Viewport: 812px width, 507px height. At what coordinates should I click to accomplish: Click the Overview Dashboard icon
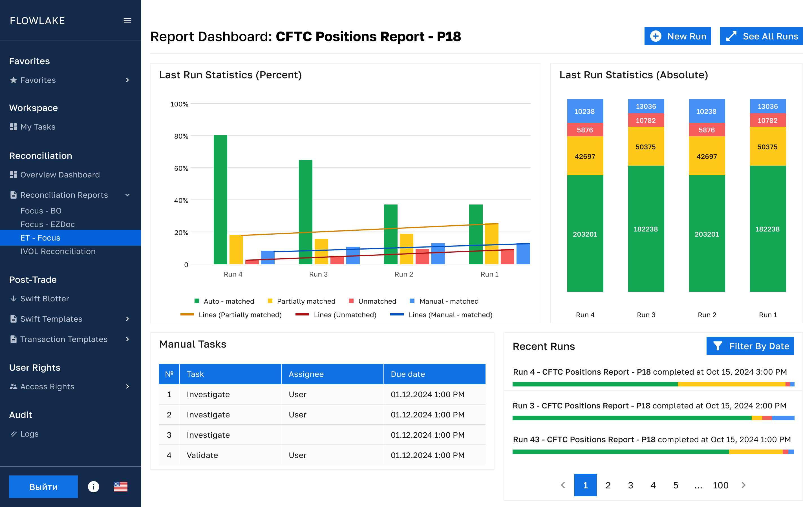click(14, 175)
